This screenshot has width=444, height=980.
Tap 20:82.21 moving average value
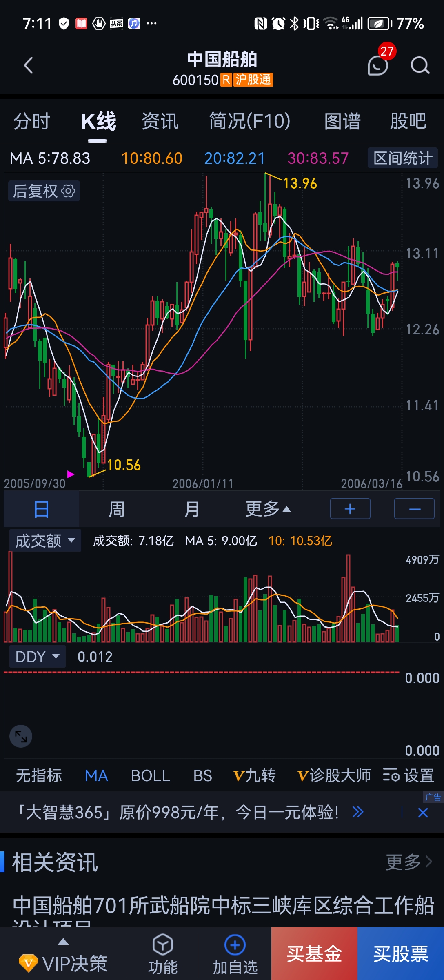point(235,158)
